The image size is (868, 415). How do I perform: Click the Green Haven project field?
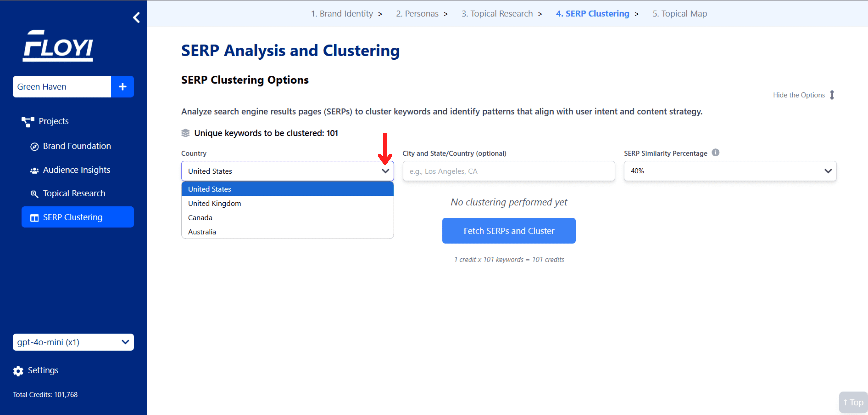tap(62, 87)
